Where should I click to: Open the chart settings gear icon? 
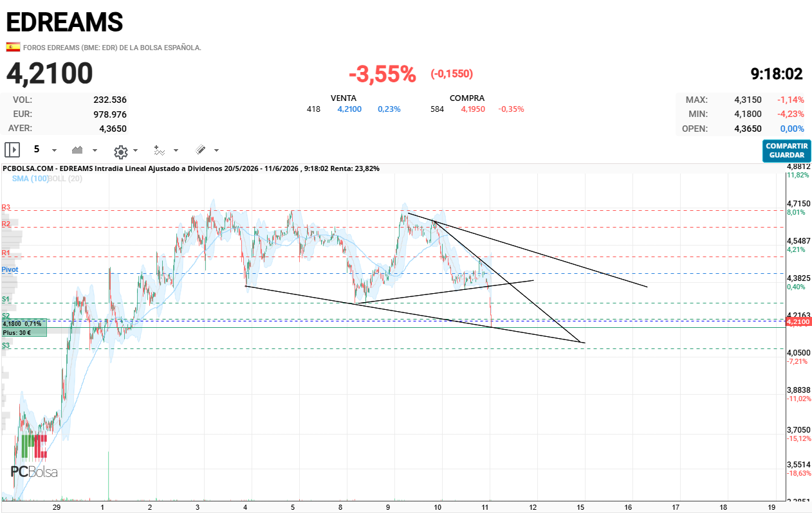pos(120,152)
